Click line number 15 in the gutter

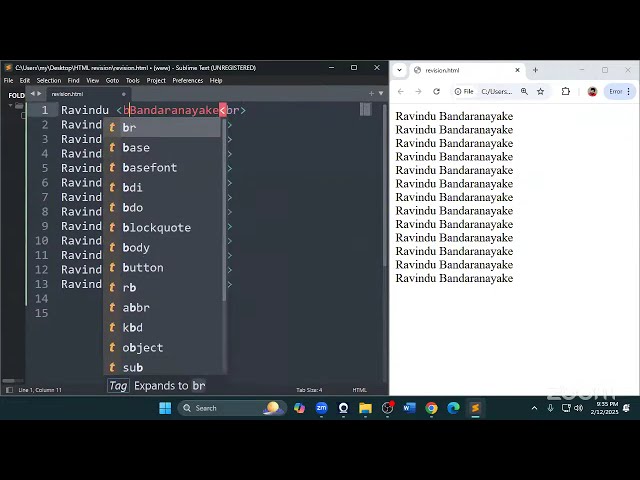click(42, 313)
